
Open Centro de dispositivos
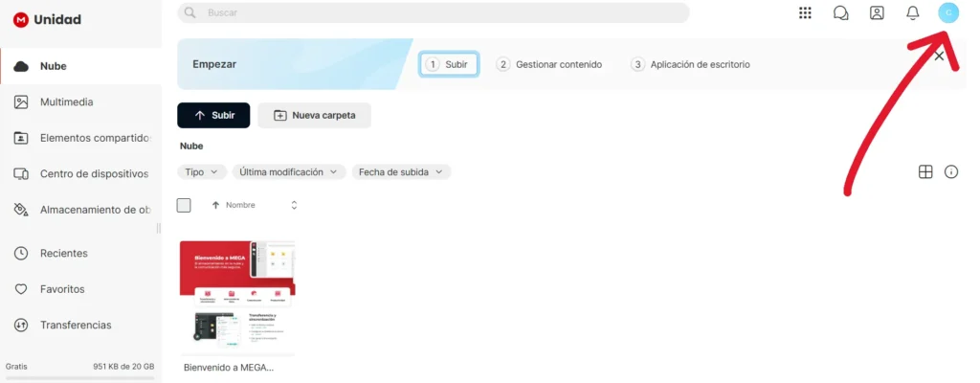tap(81, 173)
